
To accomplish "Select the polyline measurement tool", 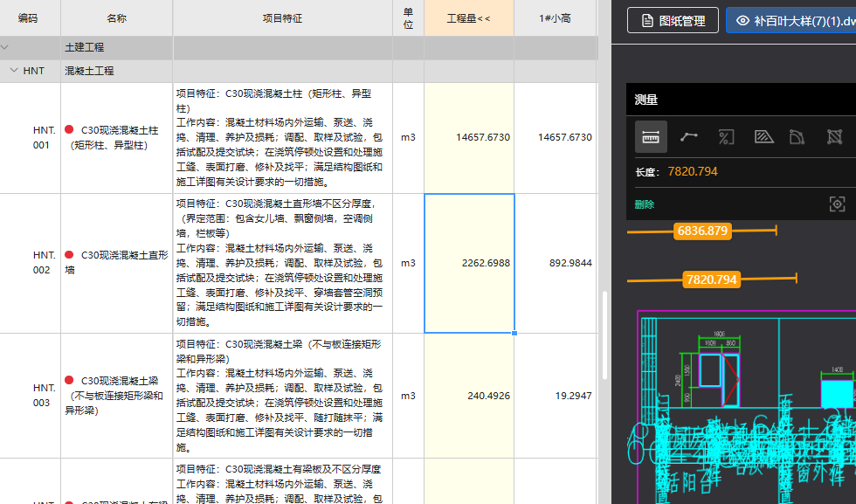I will (689, 137).
